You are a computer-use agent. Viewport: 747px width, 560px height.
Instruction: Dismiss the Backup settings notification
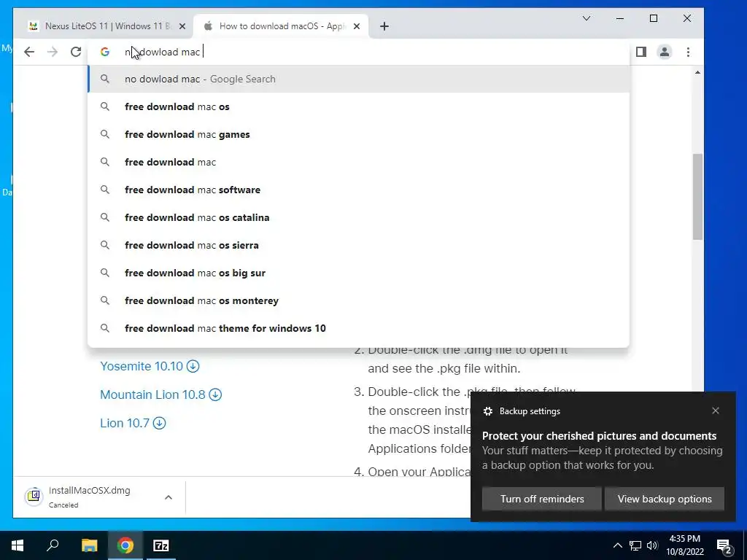click(715, 411)
